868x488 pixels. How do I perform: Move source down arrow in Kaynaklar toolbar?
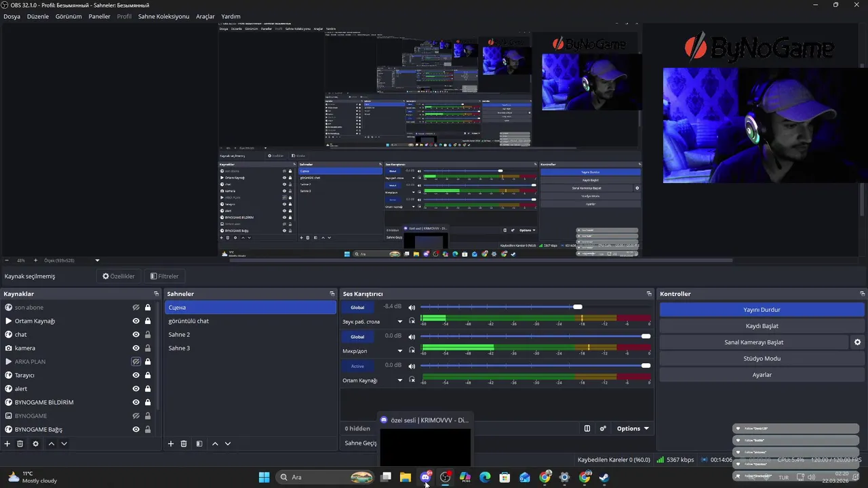[64, 444]
